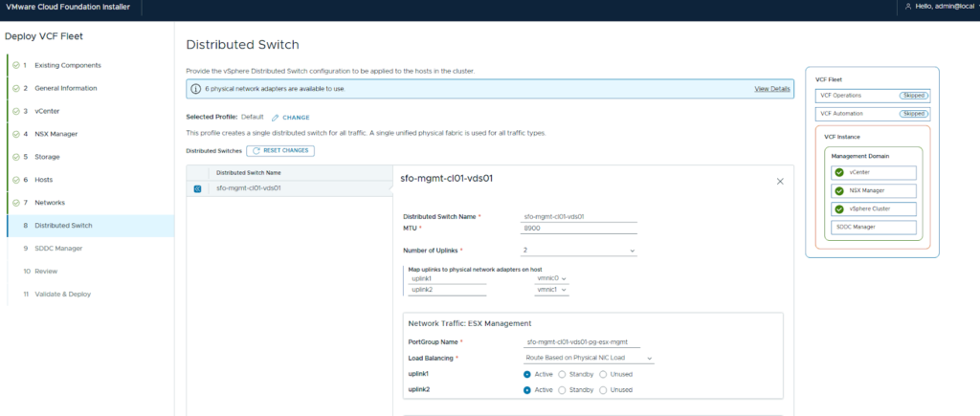Click the switch icon next to sfo-mgmt-cl01-vds01 row
The image size is (980, 416).
197,188
